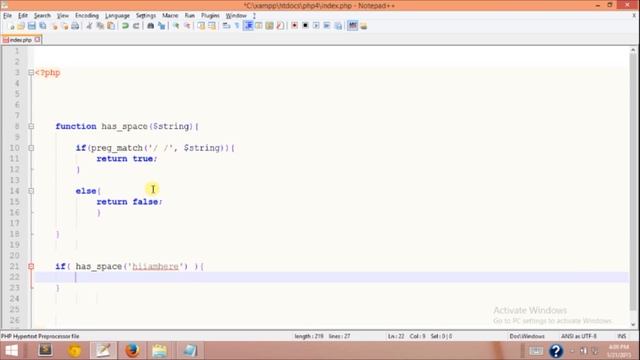Print the document using the Print icon

(75, 26)
